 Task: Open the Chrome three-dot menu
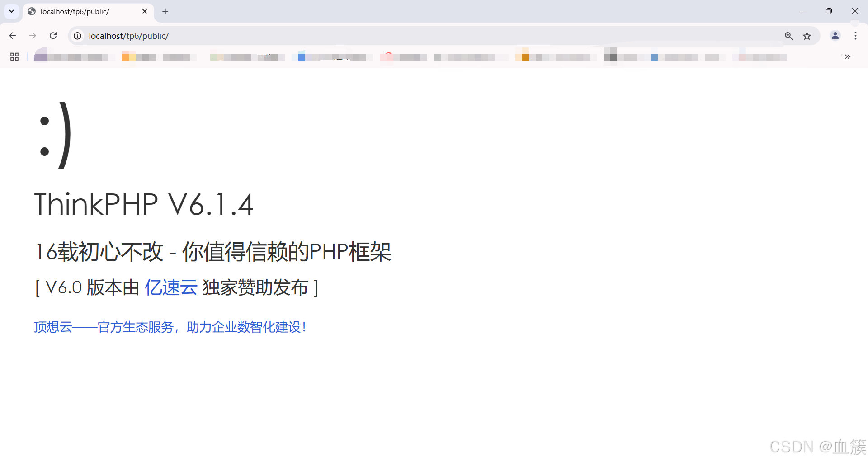855,36
